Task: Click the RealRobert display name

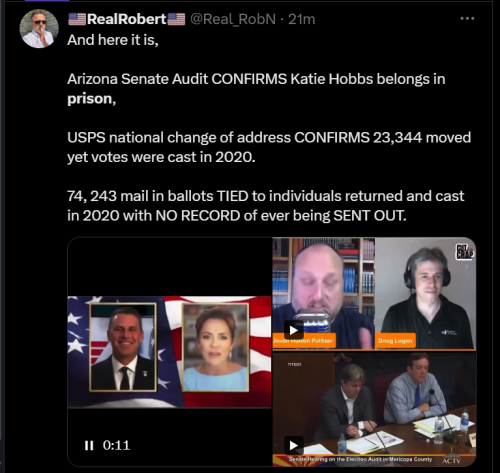Action: click(126, 19)
